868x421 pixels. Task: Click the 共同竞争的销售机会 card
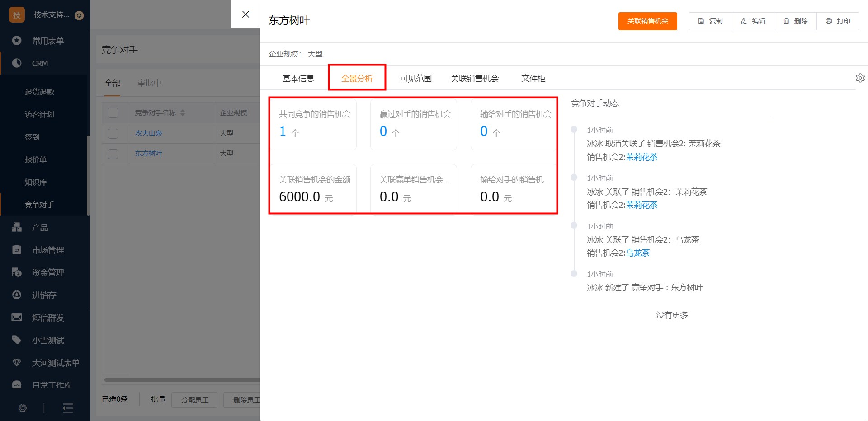(313, 124)
